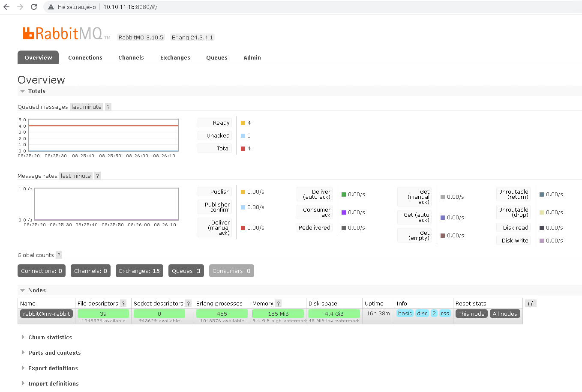Open the rabbit@my-rabbit node link
The width and height of the screenshot is (582, 392).
point(46,314)
